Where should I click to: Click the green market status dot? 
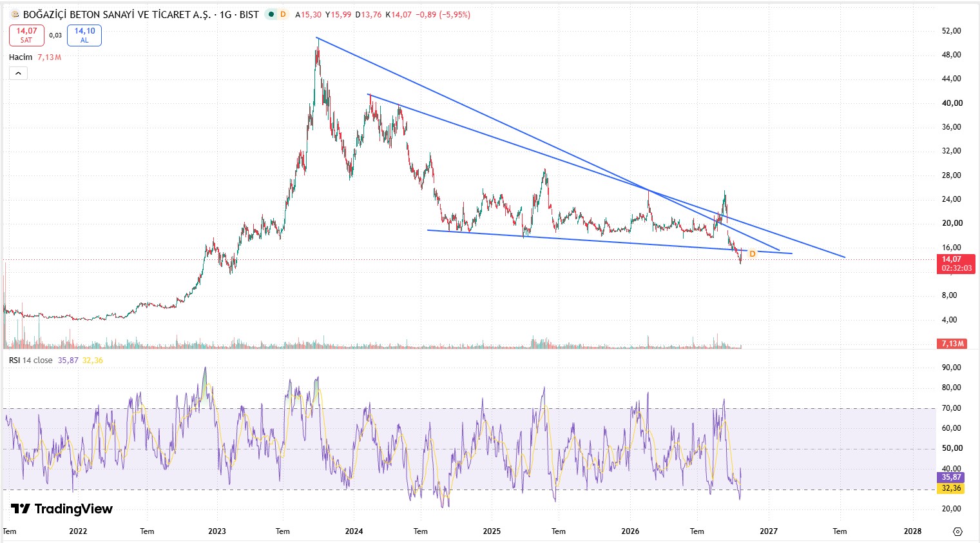[x=271, y=14]
